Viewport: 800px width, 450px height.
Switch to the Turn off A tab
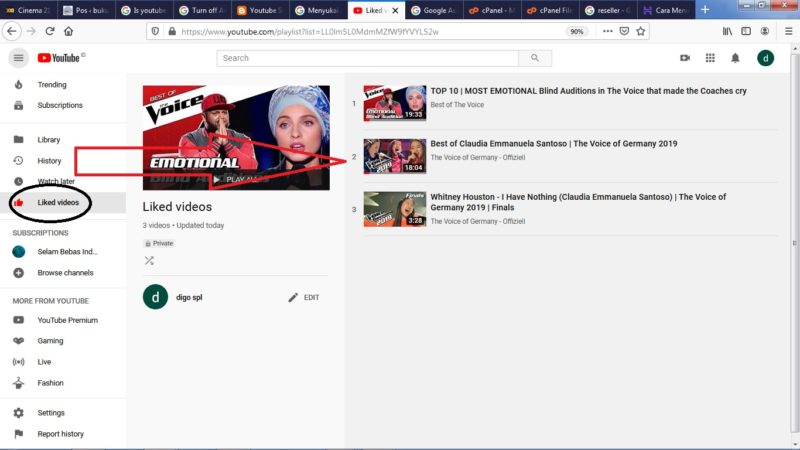pos(202,10)
